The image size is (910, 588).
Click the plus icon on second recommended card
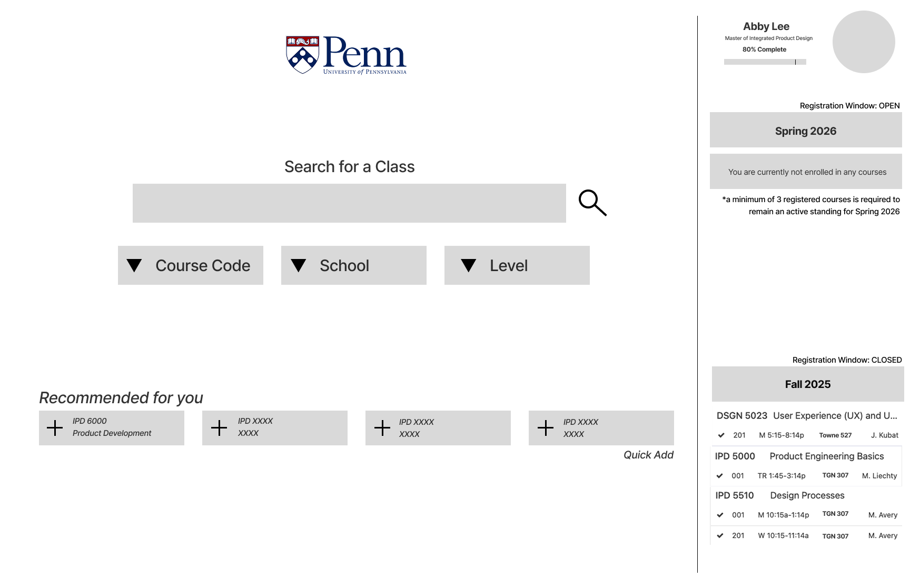point(219,427)
